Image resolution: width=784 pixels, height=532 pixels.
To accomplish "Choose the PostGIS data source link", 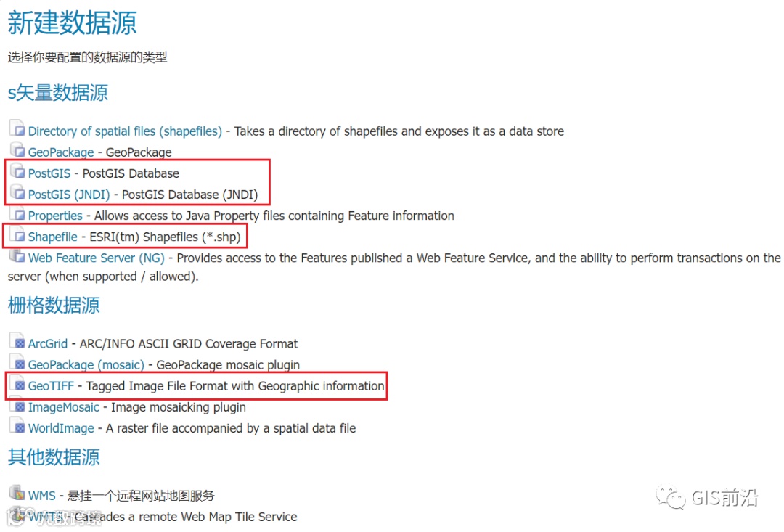I will [49, 173].
